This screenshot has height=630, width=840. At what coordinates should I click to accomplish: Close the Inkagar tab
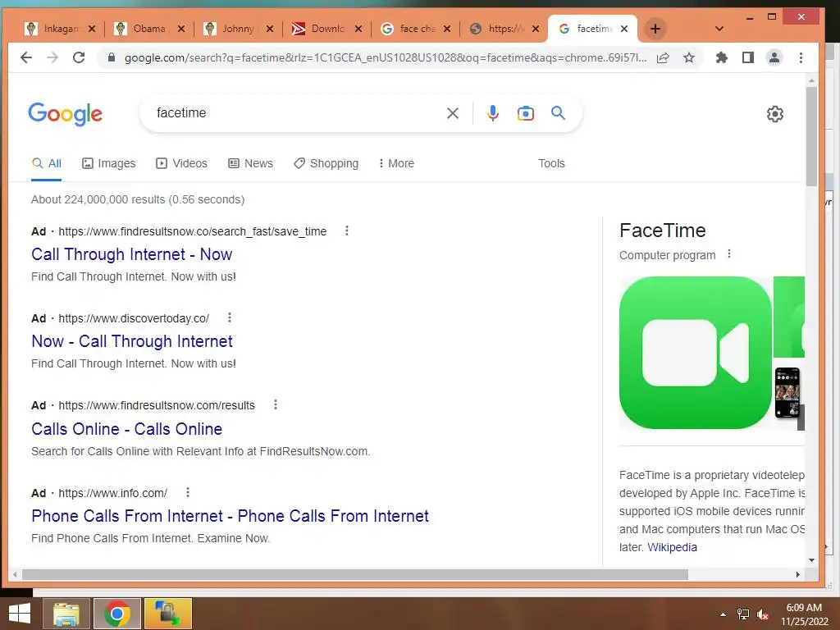(x=92, y=29)
